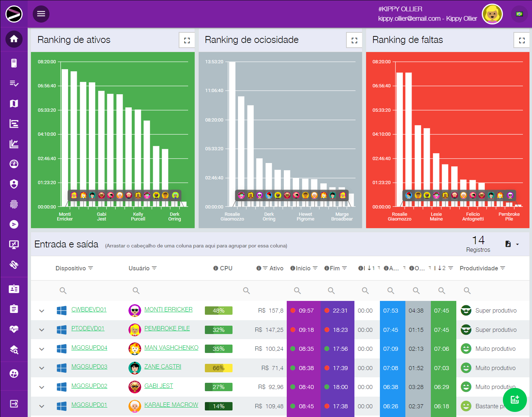
Task: Expand fullscreen for Ranking de faltas
Action: (521, 40)
